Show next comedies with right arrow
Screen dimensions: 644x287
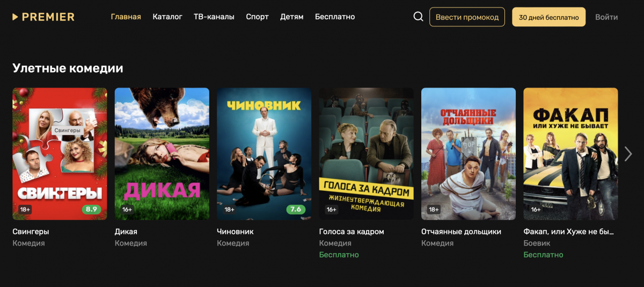tap(628, 154)
